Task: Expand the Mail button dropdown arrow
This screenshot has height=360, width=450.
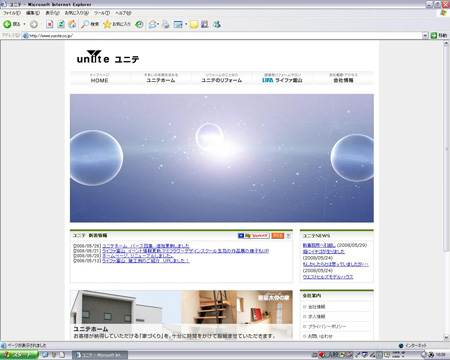Action: click(158, 24)
